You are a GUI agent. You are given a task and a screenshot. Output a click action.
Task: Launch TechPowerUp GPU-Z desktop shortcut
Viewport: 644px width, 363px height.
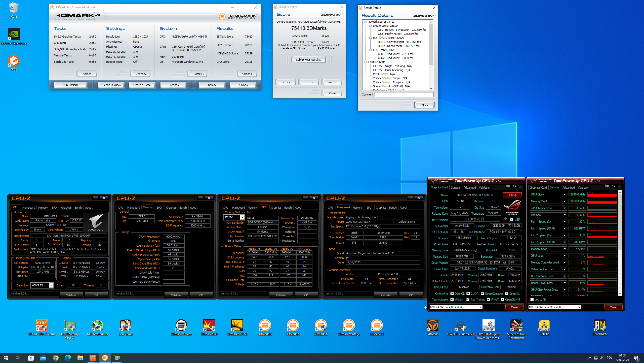point(70,329)
